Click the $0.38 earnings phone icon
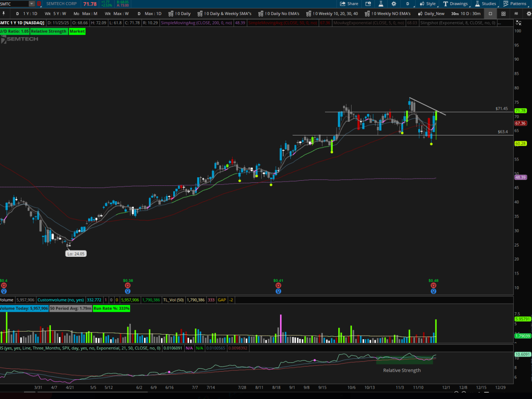 click(x=128, y=285)
